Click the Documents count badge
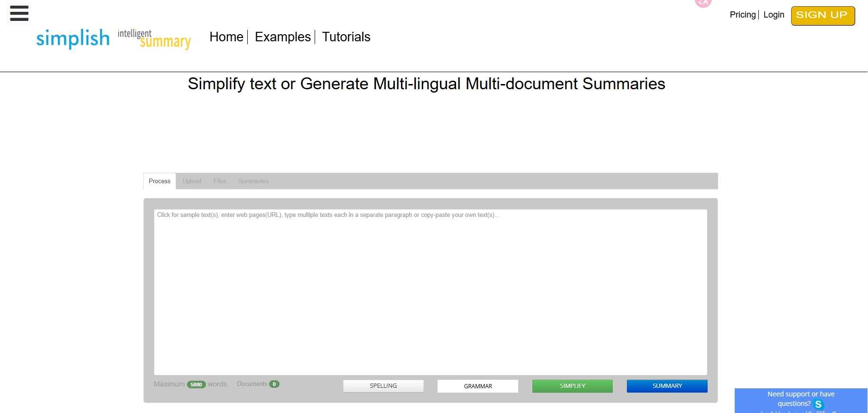The height and width of the screenshot is (413, 868). [x=274, y=384]
